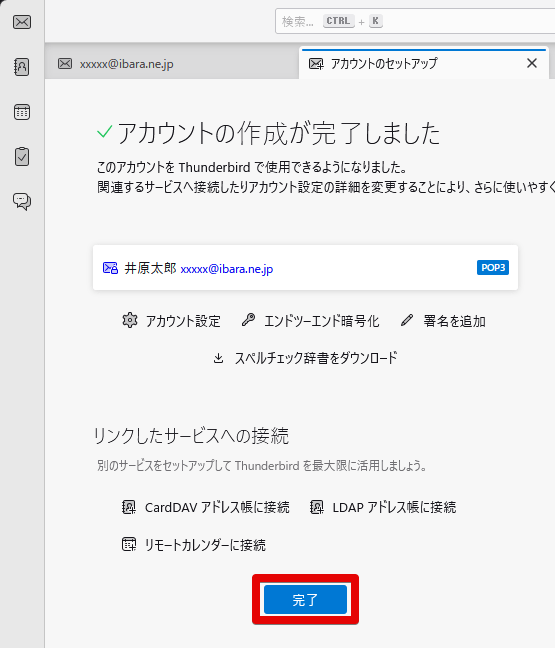Open the Tasks sidebar icon
Image resolution: width=555 pixels, height=648 pixels.
click(x=22, y=157)
